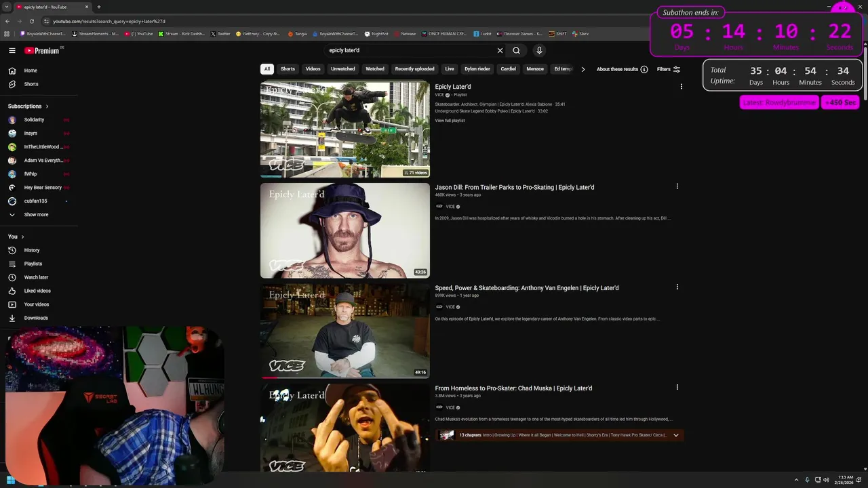Open the search Filters panel
Screen dimensions: 868x488
point(668,69)
